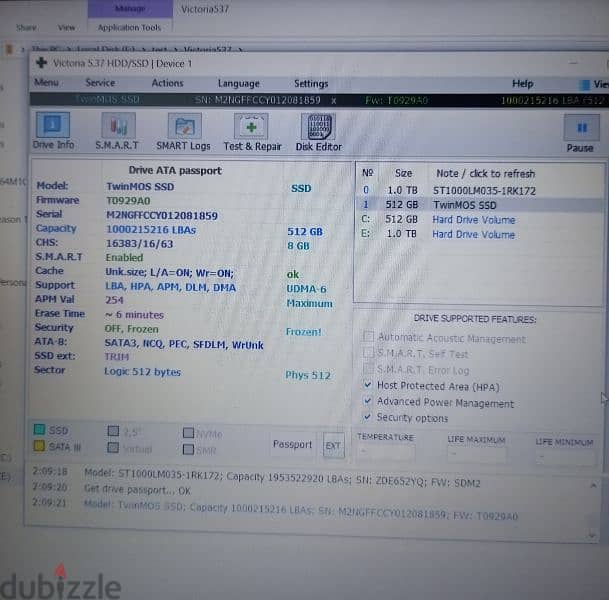
Task: Click the serial M2NGFFCCY012081859 in passport
Action: 162,216
